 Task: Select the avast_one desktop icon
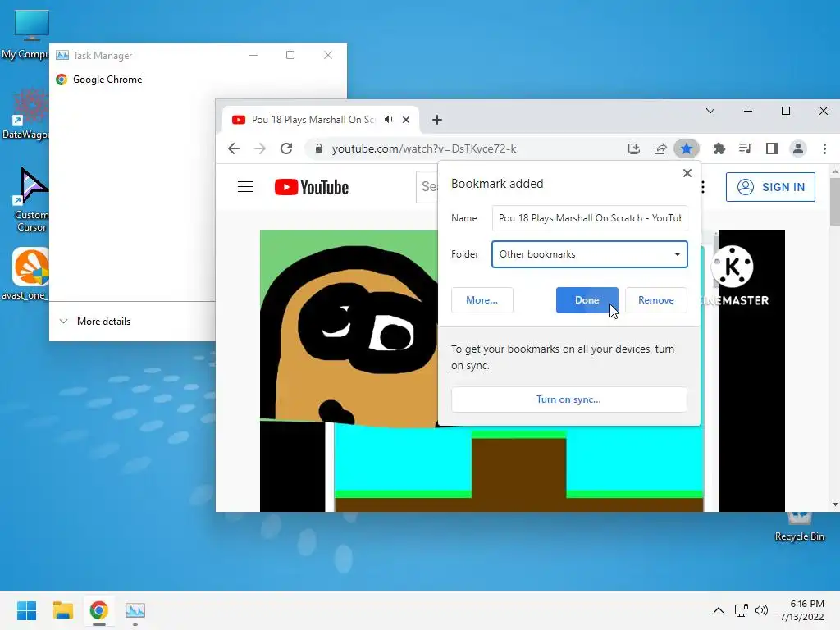click(25, 274)
